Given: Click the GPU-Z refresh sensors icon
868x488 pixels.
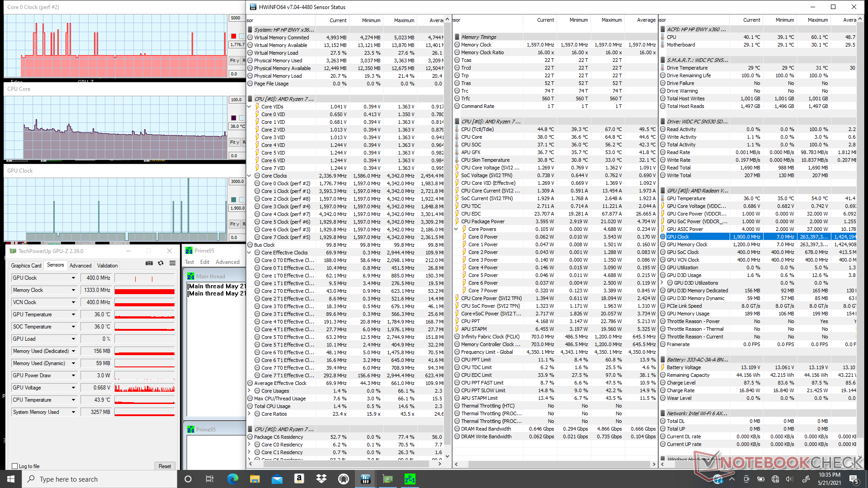Looking at the screenshot, I should (160, 263).
